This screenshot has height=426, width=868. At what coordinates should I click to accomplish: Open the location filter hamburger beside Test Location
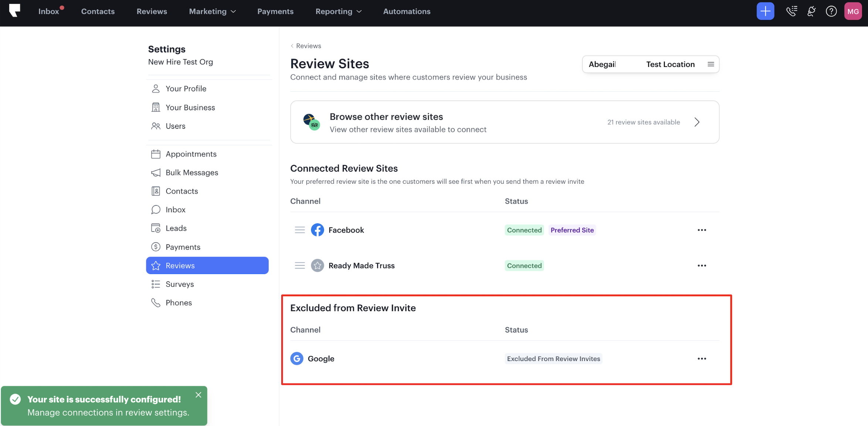click(x=711, y=64)
